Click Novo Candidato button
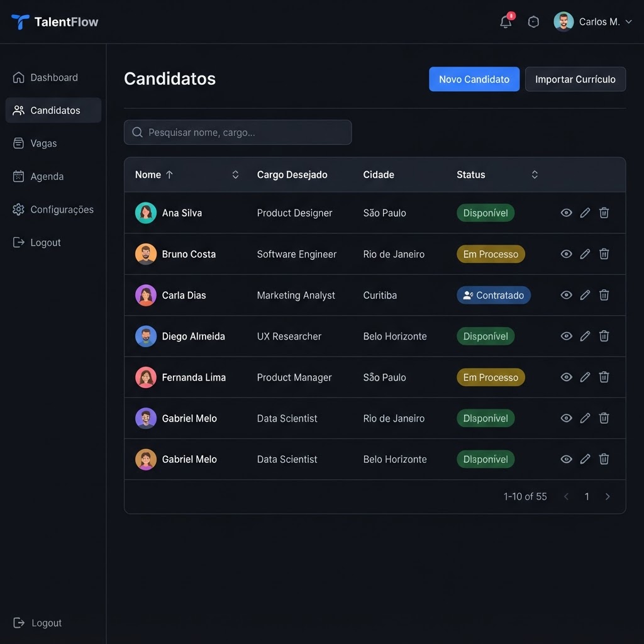Image resolution: width=644 pixels, height=644 pixels. click(474, 79)
